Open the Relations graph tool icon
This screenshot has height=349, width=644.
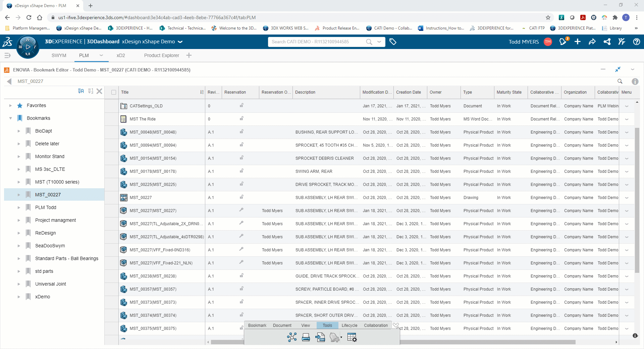[292, 337]
